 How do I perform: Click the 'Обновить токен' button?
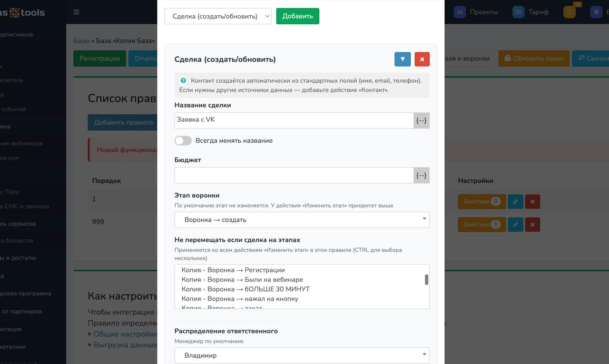pos(533,59)
